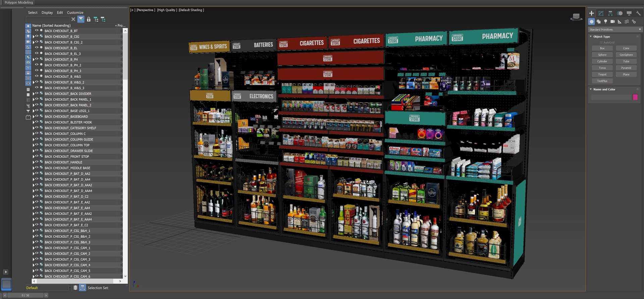
Task: Toggle visibility of BACK CHECKOUT_P_BAT_D_C2
Action: click(37, 196)
